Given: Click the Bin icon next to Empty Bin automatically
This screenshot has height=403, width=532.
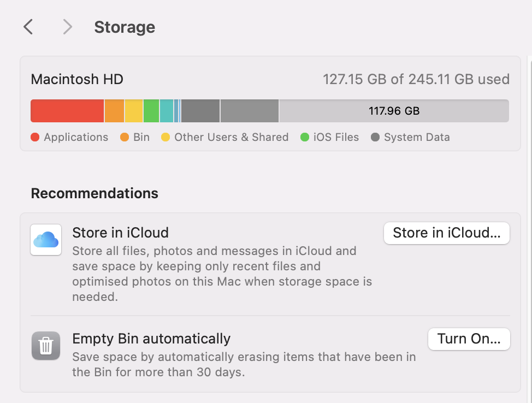Looking at the screenshot, I should pos(45,346).
